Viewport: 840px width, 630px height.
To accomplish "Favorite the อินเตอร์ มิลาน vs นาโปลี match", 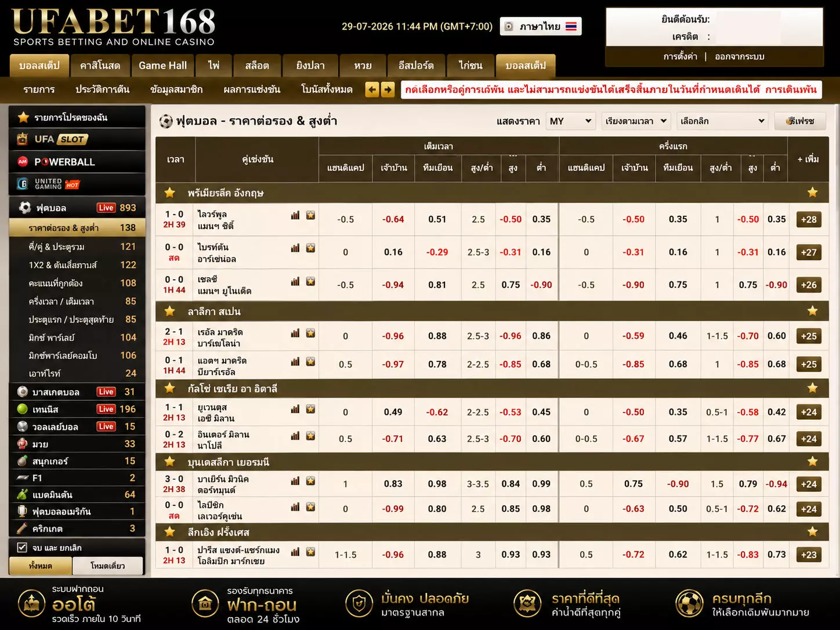I will [311, 436].
